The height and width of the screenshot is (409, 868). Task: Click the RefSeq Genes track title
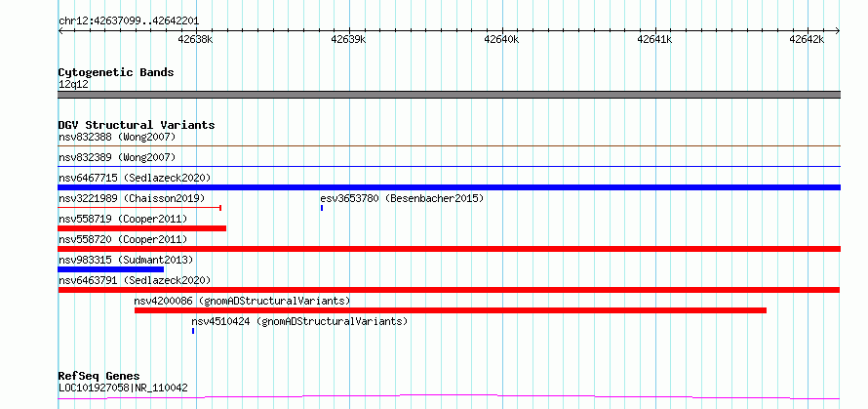[x=99, y=377]
